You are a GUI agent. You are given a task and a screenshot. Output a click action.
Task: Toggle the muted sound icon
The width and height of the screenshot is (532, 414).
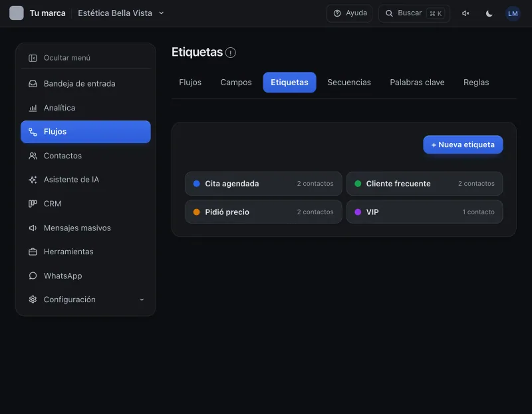pyautogui.click(x=465, y=13)
